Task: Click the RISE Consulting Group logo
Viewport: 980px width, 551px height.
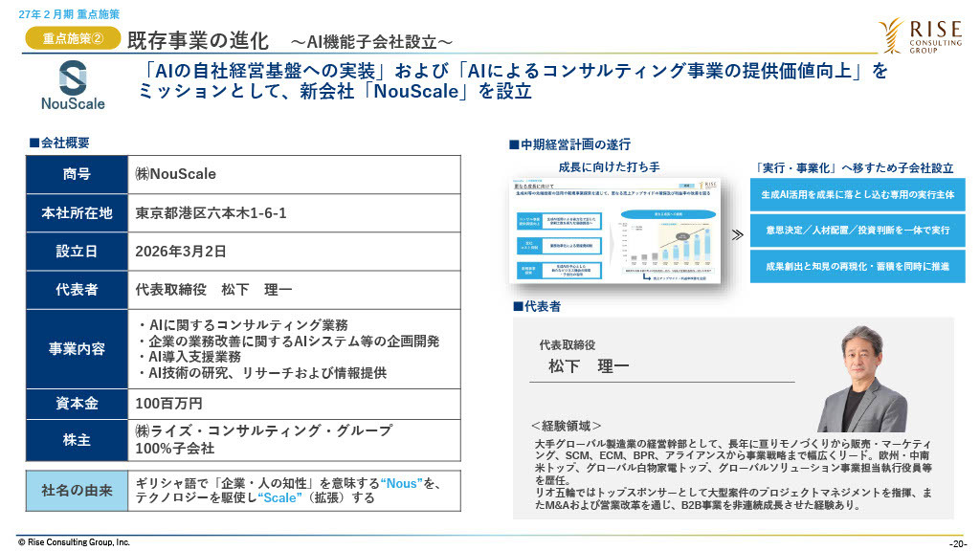Action: pos(920,35)
